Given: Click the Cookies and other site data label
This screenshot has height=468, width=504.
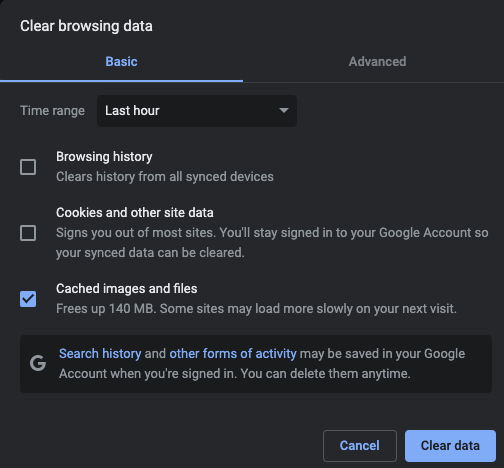Looking at the screenshot, I should [135, 213].
